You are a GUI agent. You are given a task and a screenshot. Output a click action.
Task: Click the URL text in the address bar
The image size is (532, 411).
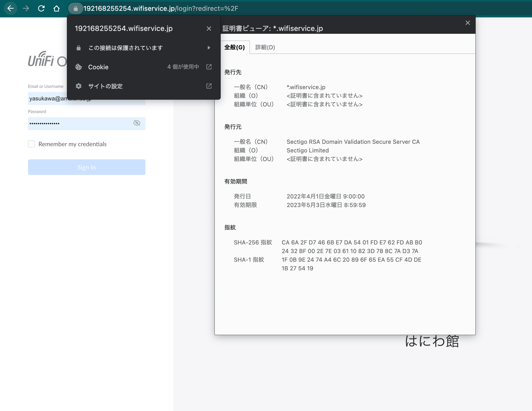tap(161, 9)
